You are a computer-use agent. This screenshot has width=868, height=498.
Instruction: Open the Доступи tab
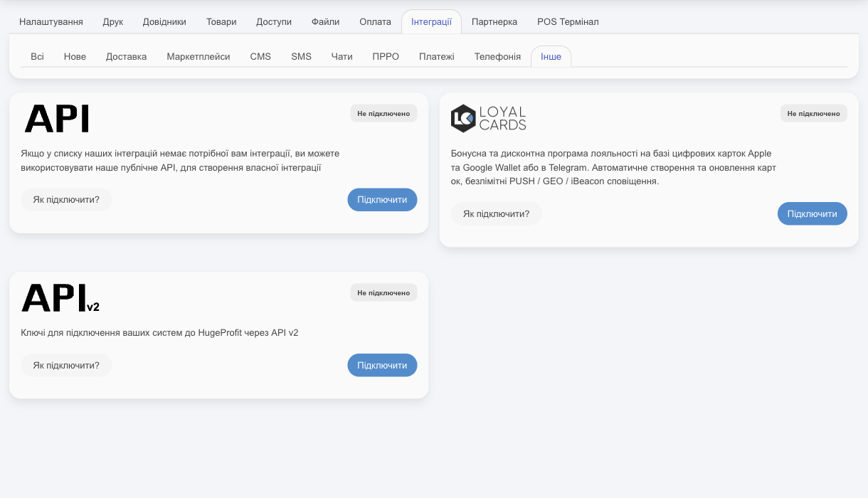click(x=274, y=22)
